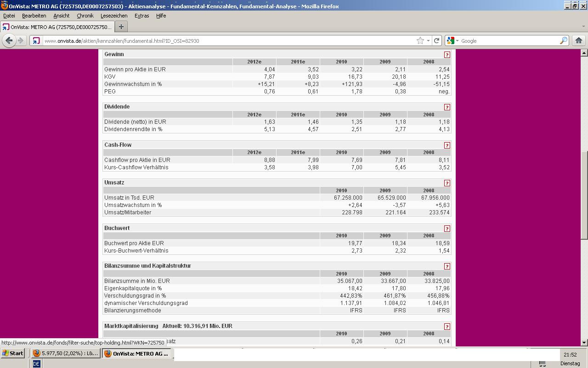Open the Datei menu
The height and width of the screenshot is (368, 588).
click(9, 16)
